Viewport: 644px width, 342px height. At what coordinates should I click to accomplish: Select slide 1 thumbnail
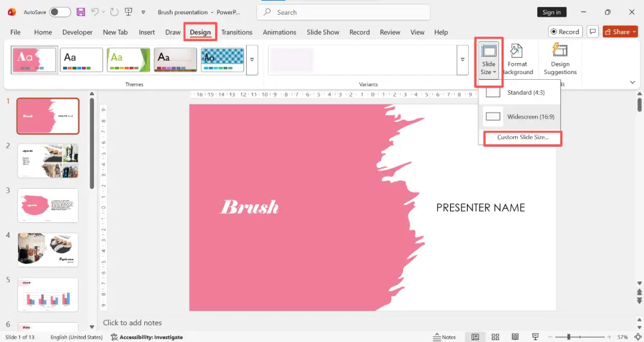(48, 116)
